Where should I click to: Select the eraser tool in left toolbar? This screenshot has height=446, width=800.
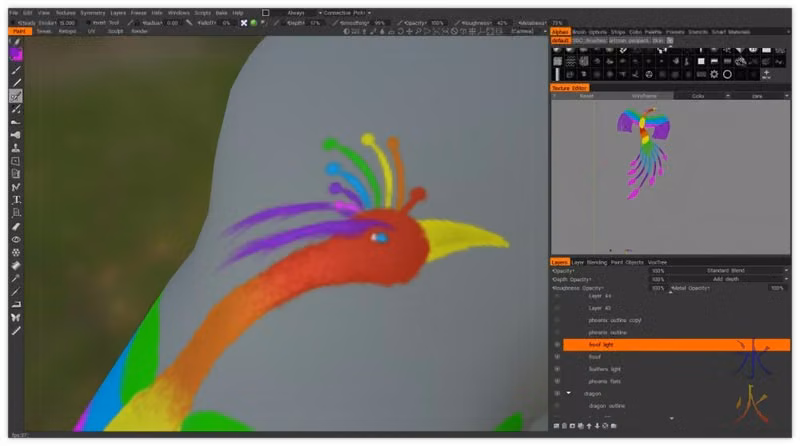[x=16, y=226]
